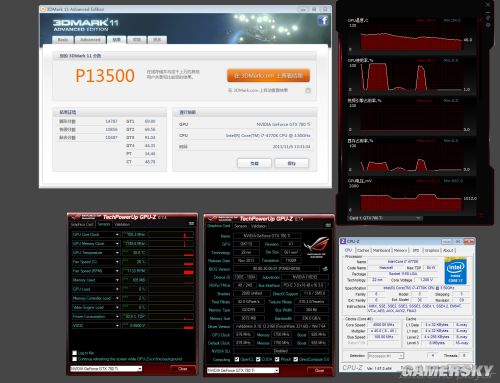Viewport: 500px width, 383px height.
Task: Click the BIOS save icon beside BIOS Version
Action: 325,269
